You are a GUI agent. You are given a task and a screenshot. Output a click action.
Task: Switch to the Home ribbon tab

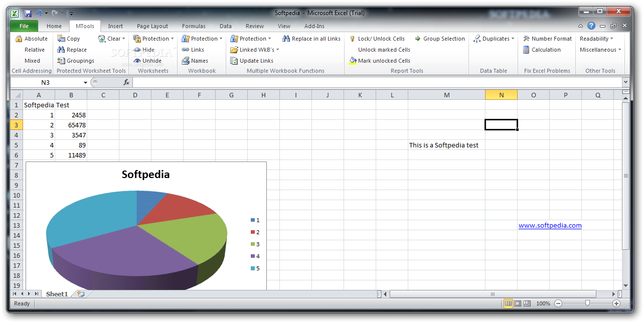54,26
